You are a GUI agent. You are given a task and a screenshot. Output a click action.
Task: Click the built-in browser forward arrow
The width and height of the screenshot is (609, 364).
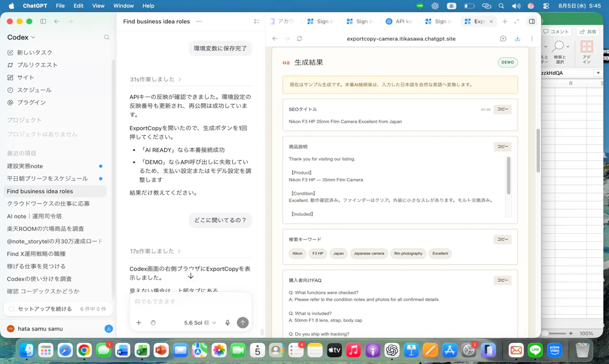287,38
